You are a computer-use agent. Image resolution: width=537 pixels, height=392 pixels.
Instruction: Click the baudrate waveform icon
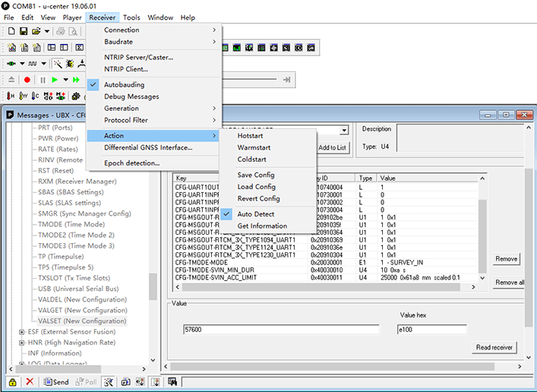point(33,63)
